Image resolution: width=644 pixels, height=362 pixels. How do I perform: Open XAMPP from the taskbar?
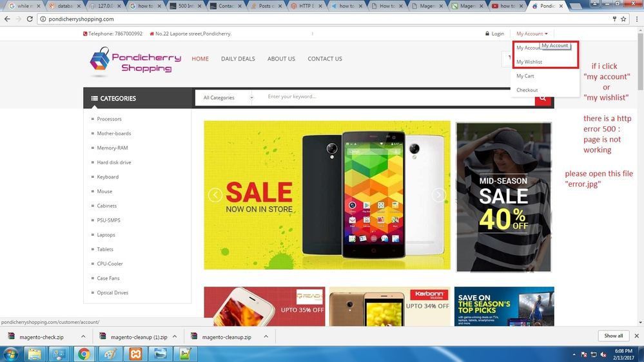pyautogui.click(x=134, y=354)
